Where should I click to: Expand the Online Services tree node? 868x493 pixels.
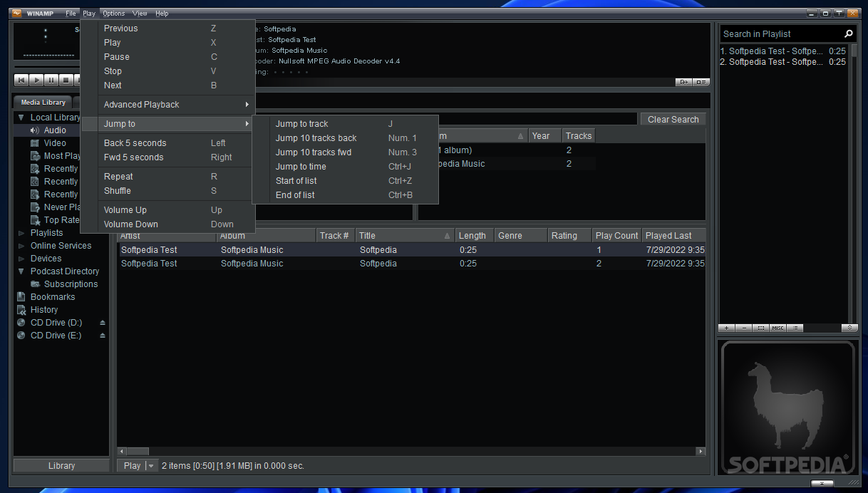tap(21, 246)
